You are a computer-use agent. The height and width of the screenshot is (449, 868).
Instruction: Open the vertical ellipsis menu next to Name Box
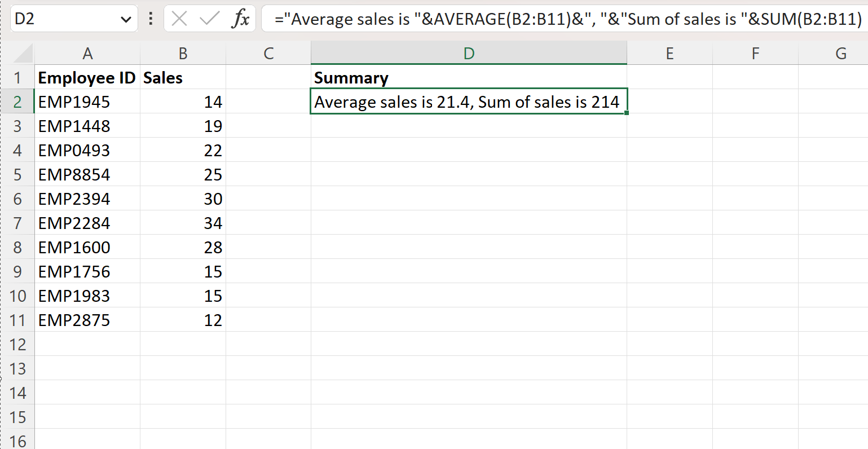click(150, 19)
